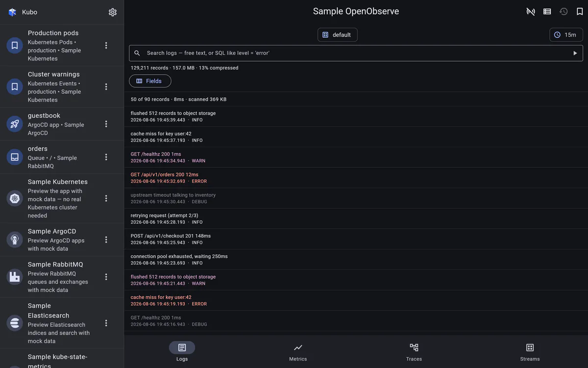The image size is (588, 368).
Task: Select guestbook ArgoCD app entry
Action: coord(62,124)
